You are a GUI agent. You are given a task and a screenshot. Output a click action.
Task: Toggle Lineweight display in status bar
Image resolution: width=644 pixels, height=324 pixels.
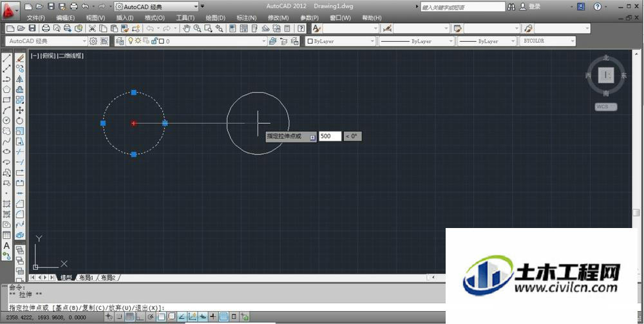point(213,317)
